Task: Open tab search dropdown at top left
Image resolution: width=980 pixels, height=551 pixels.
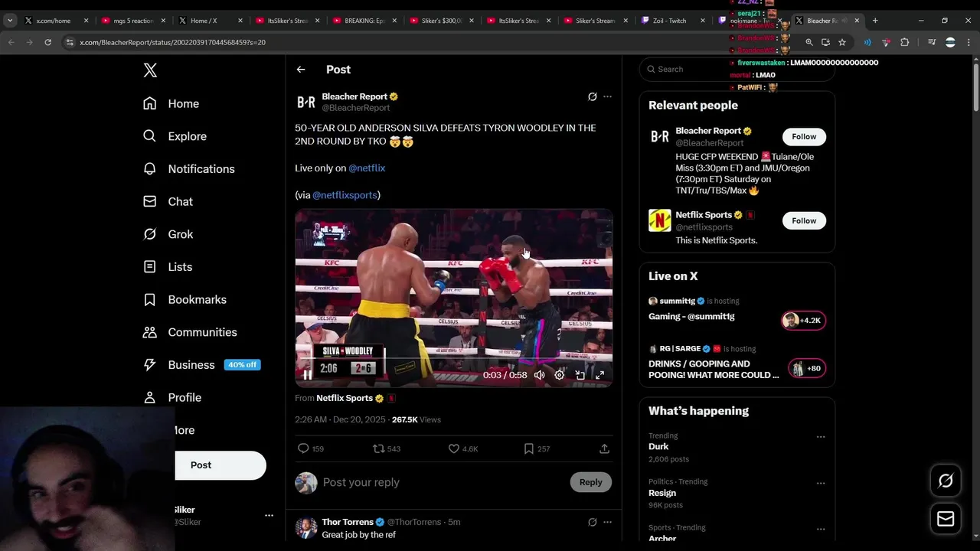Action: pyautogui.click(x=10, y=21)
